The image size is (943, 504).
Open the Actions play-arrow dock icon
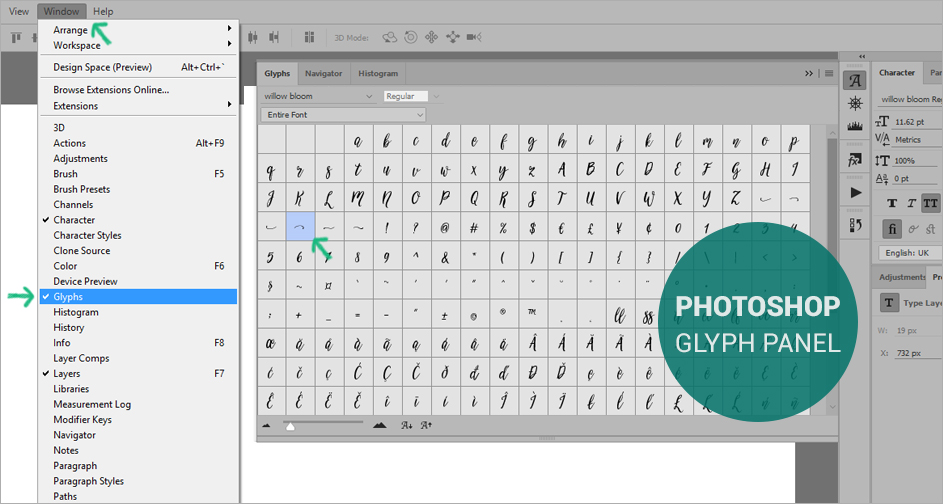tap(855, 192)
